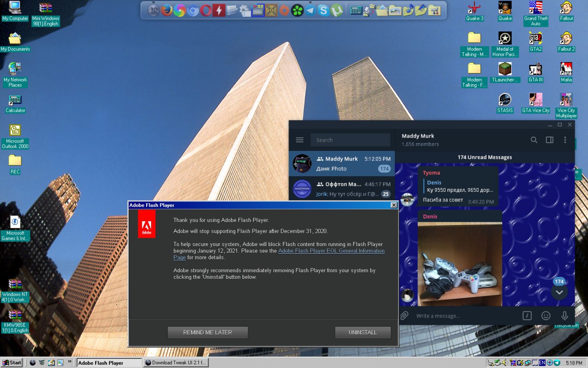Switch to Adobe Flash Player taskbar button
This screenshot has width=588, height=368.
109,362
